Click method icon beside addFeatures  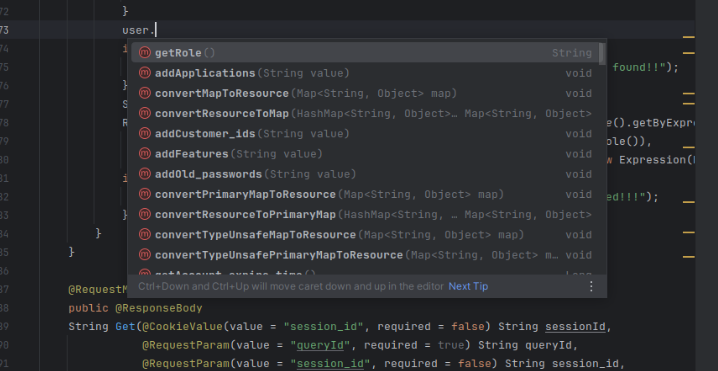point(145,153)
